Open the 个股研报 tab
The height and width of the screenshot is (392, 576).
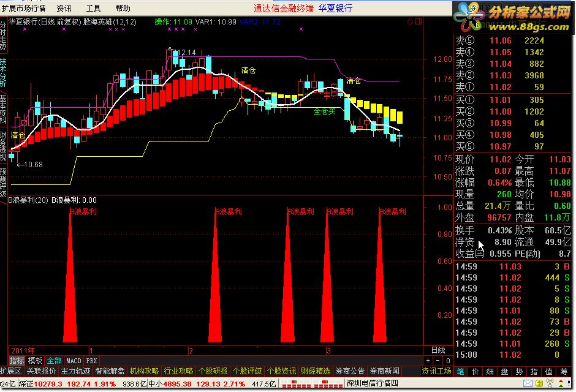click(x=213, y=371)
